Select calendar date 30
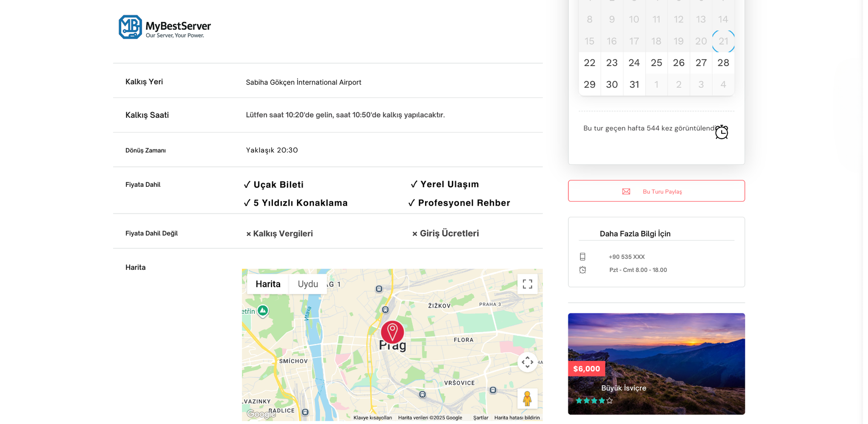Image resolution: width=868 pixels, height=424 pixels. [612, 85]
